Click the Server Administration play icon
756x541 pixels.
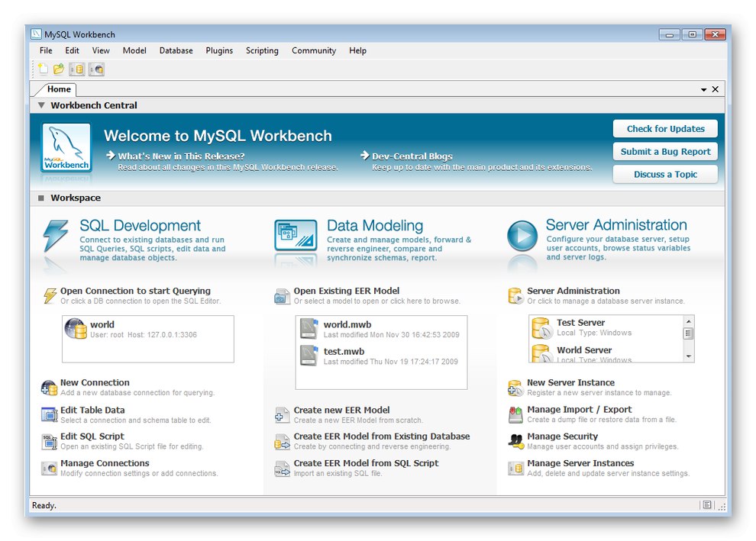pos(522,236)
